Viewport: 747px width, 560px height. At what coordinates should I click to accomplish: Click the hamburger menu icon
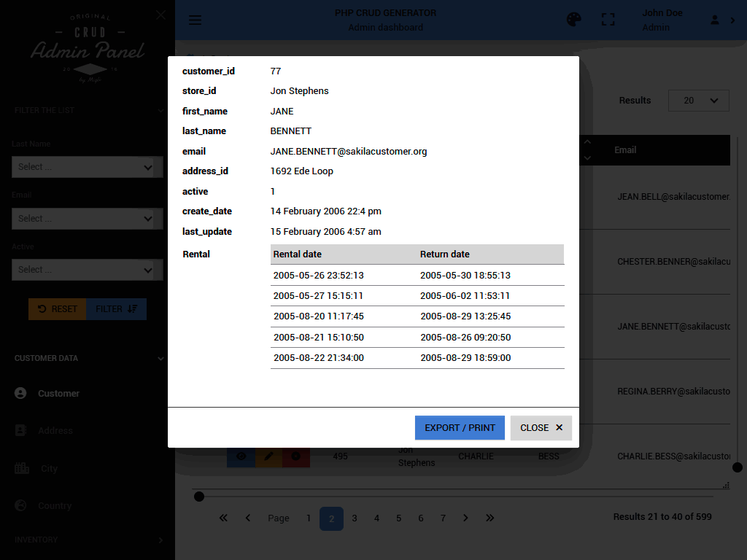(x=195, y=20)
